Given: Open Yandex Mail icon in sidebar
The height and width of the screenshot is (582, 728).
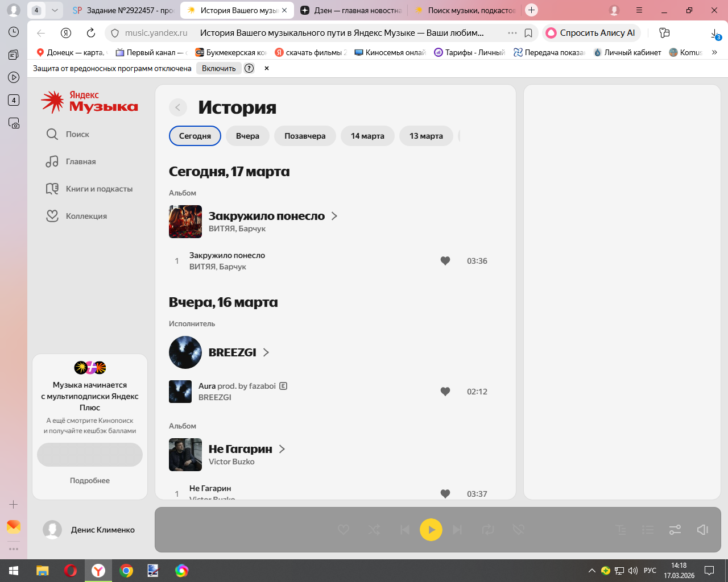Looking at the screenshot, I should click(14, 527).
